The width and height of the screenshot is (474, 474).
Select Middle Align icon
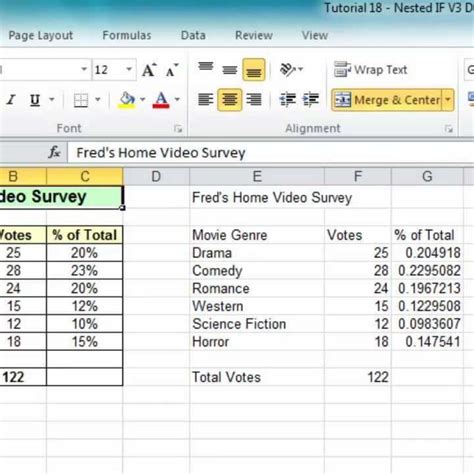point(230,70)
